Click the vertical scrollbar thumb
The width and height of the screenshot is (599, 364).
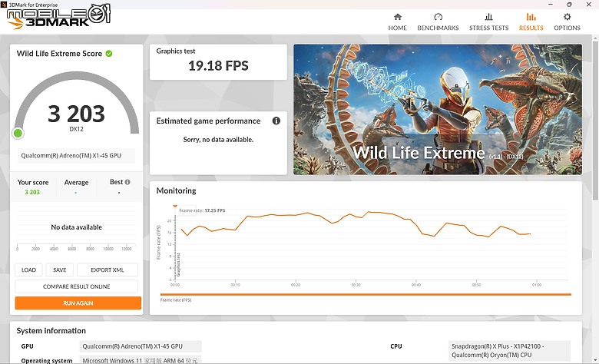(595, 121)
